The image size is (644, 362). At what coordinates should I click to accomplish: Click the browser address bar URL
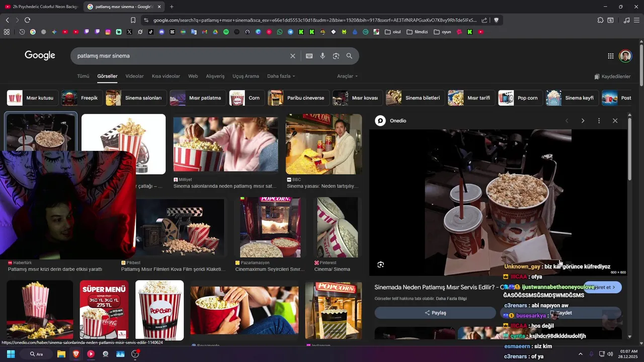[x=314, y=20]
